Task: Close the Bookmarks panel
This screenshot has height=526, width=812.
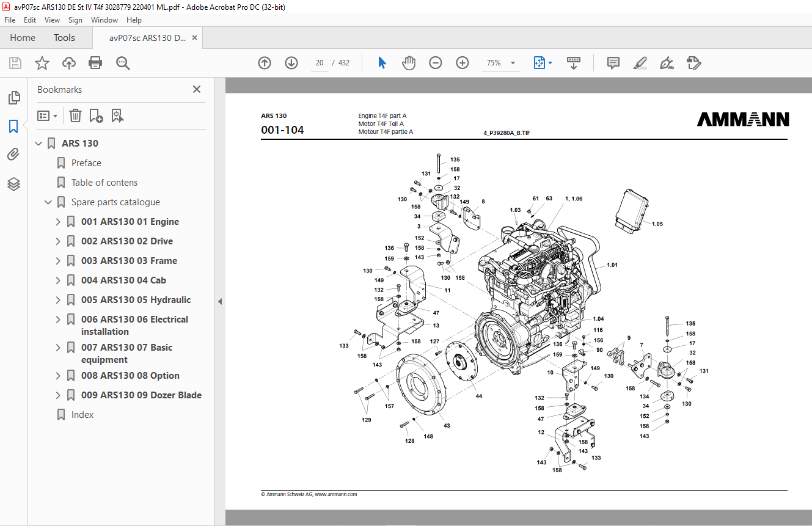Action: (x=197, y=89)
